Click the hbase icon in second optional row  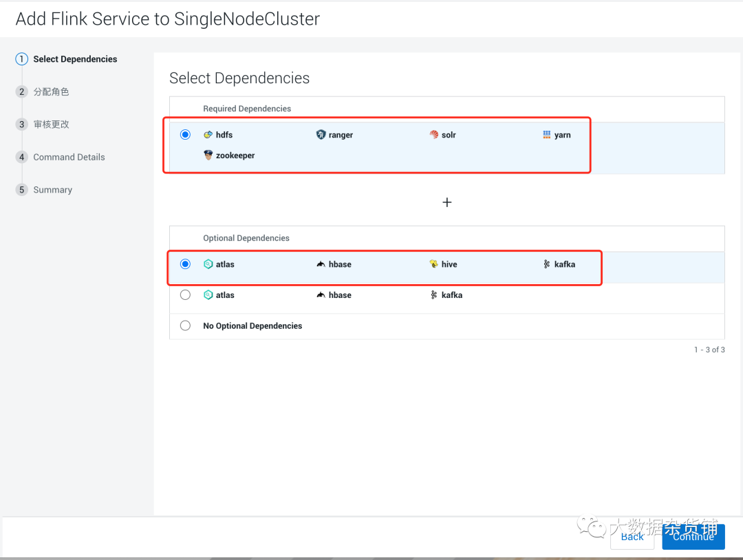click(321, 295)
